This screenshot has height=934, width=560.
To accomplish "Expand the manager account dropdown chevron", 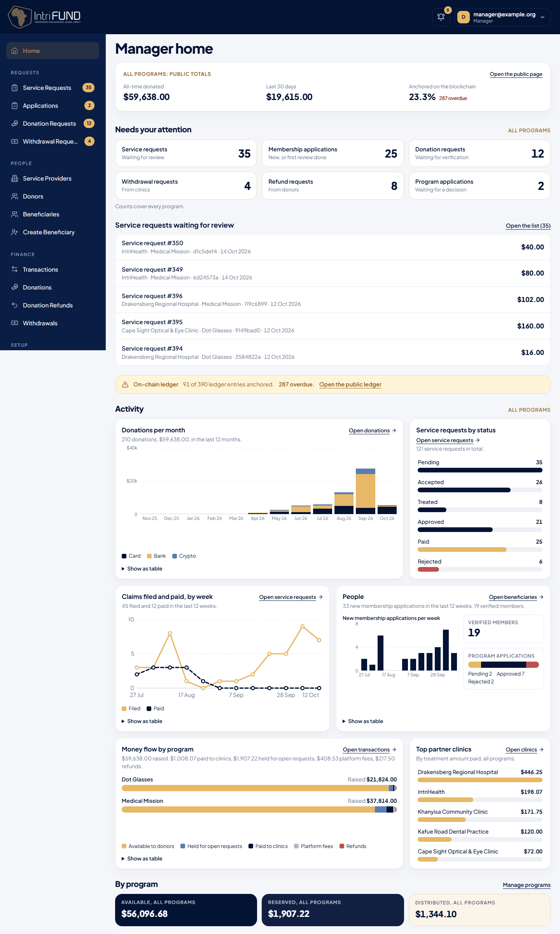I will pyautogui.click(x=542, y=17).
